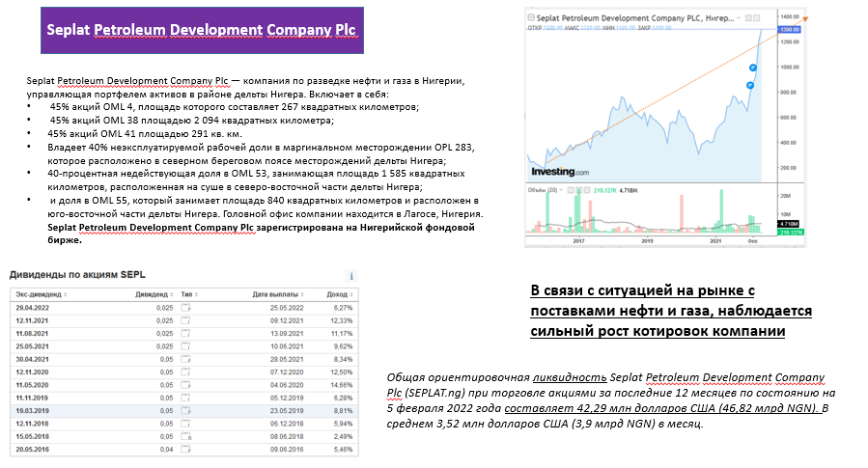Click the type icon in the 11.05.2020 row
Image resolution: width=868 pixels, height=468 pixels.
click(x=186, y=384)
